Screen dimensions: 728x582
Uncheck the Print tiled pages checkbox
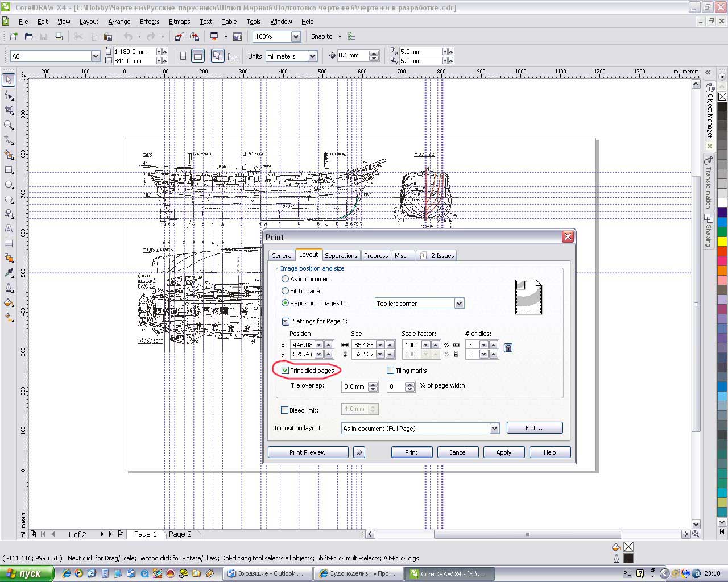pyautogui.click(x=286, y=371)
